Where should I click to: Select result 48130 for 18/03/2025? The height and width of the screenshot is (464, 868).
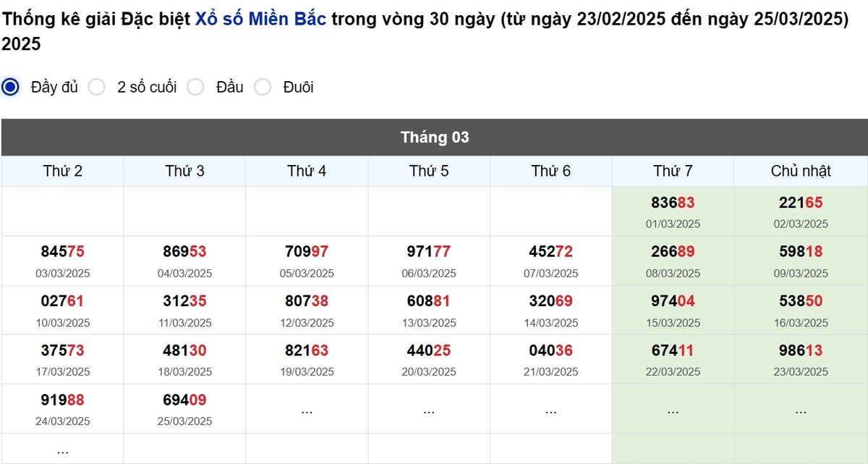[184, 350]
